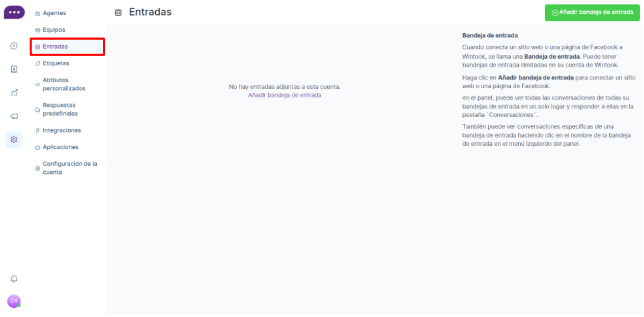Open the Etiquetas section
This screenshot has width=644, height=317.
click(55, 64)
